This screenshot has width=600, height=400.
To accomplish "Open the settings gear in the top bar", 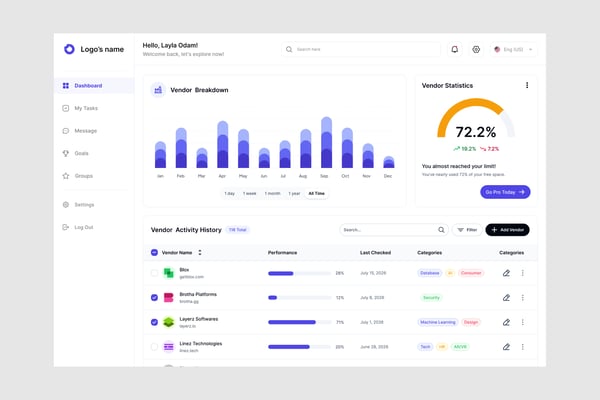I will 476,49.
